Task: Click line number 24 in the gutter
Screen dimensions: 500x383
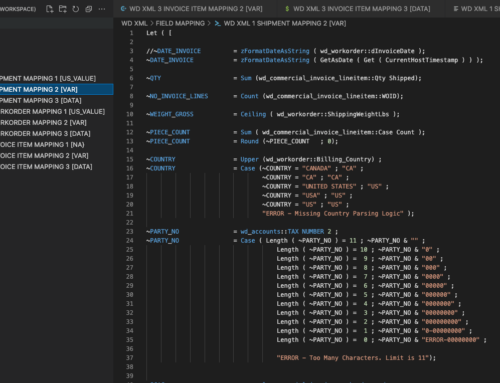Action: pyautogui.click(x=130, y=240)
